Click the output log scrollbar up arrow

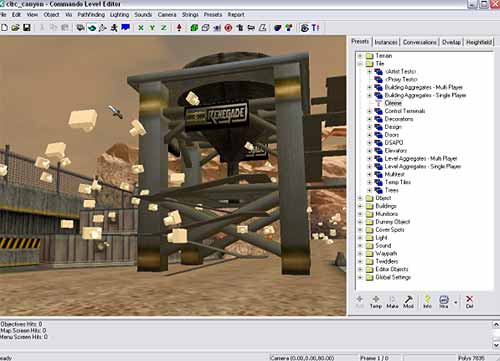(x=496, y=324)
